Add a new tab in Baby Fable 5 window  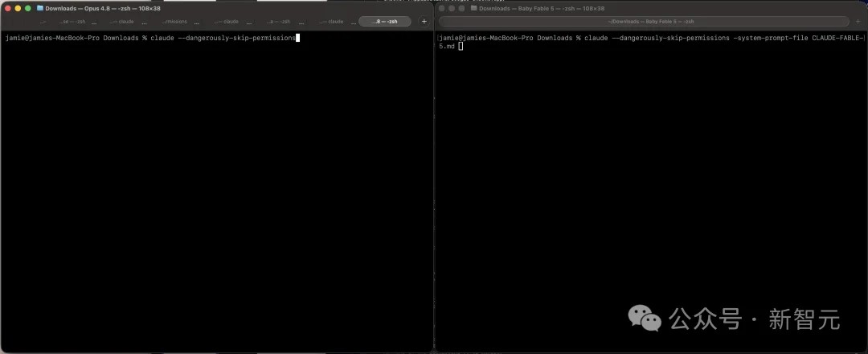pos(858,22)
